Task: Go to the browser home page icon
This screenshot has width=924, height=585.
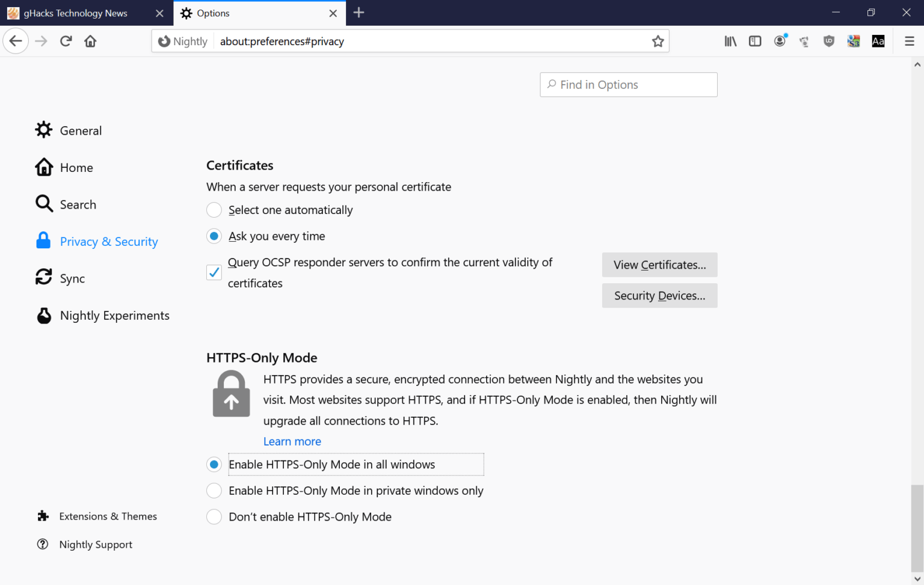Action: point(90,41)
